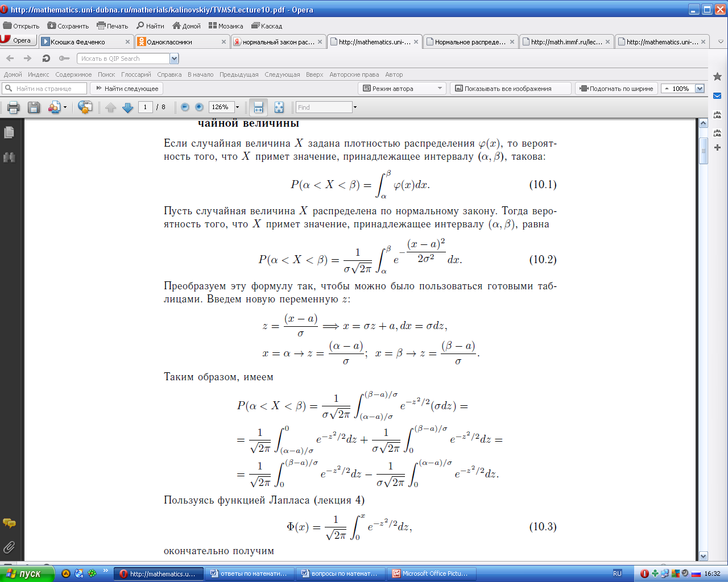Screen dimensions: 728x582
Task: Click the PDF scrollbar down arrow
Action: point(703,556)
